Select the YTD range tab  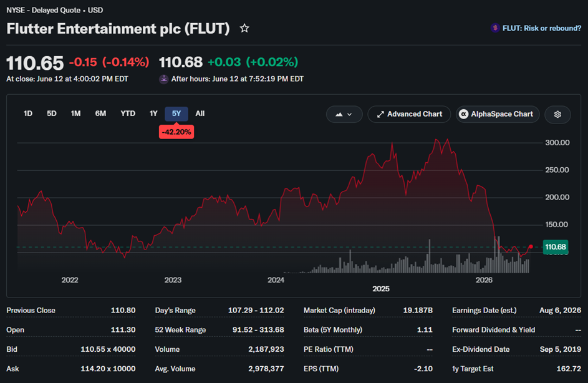pyautogui.click(x=128, y=114)
